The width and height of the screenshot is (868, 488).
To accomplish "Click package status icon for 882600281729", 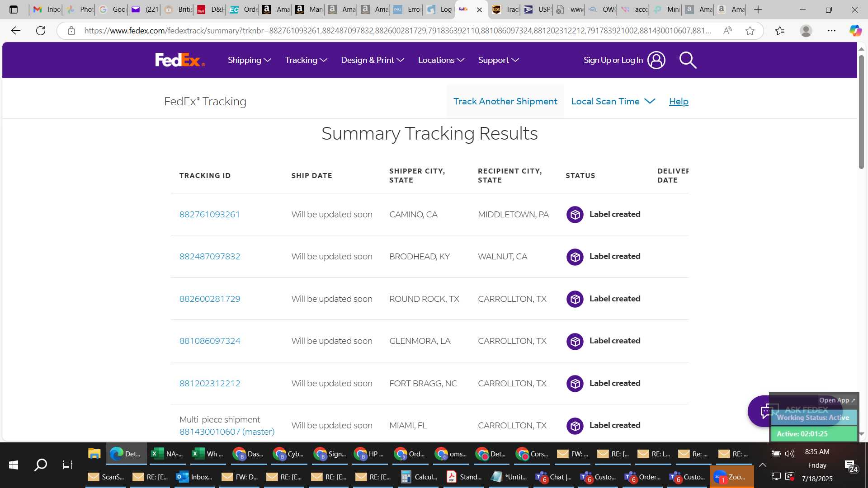I will pyautogui.click(x=575, y=299).
